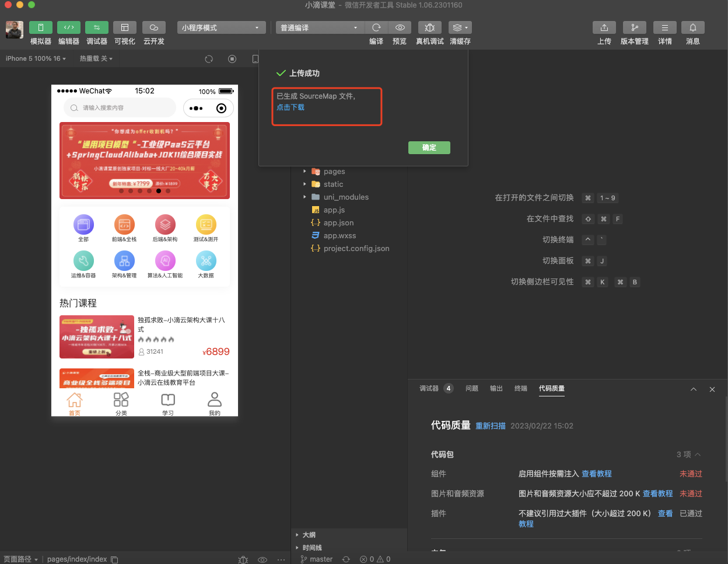The height and width of the screenshot is (564, 728).
Task: Switch to the 输出 output tab
Action: [496, 388]
